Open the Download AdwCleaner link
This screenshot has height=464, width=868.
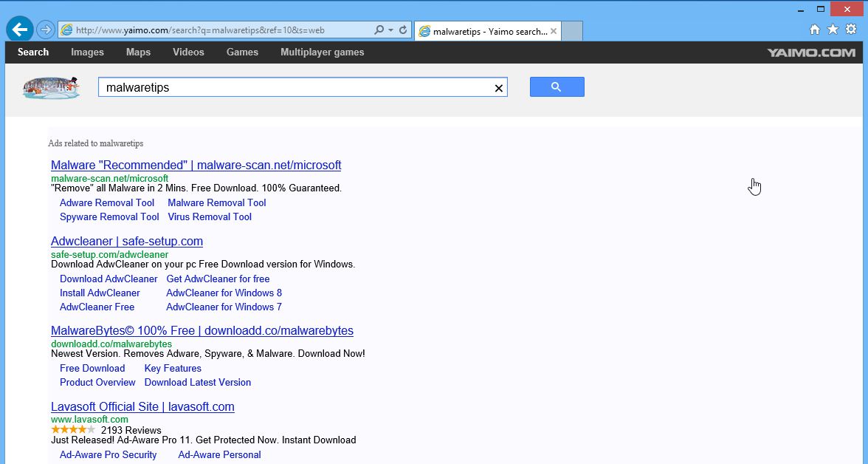pos(108,279)
